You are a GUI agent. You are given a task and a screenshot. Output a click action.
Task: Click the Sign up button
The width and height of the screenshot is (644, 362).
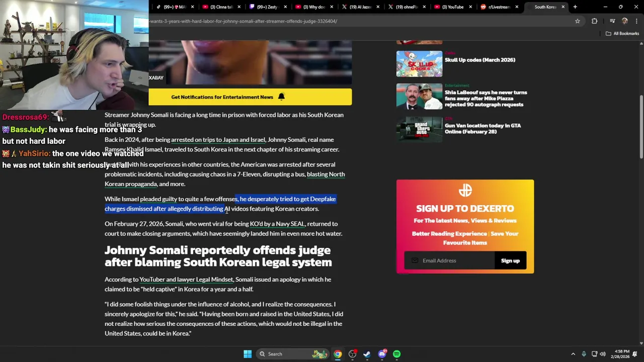tap(510, 260)
